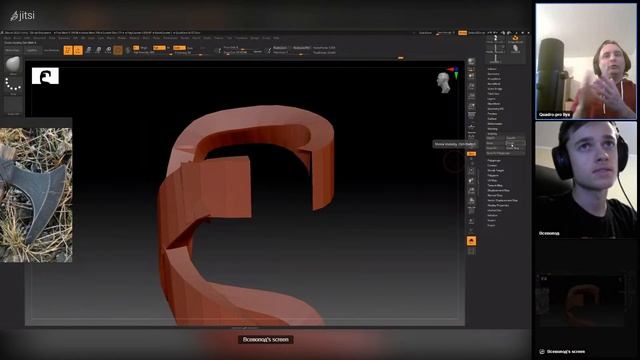
Task: Expand Vector Displacement Map subpalette
Action: pyautogui.click(x=502, y=200)
